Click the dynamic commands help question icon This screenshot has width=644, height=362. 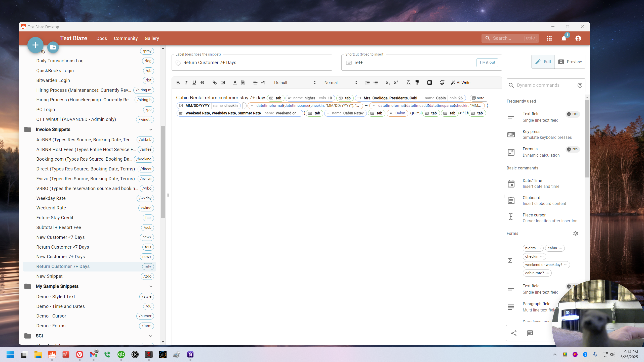[580, 85]
